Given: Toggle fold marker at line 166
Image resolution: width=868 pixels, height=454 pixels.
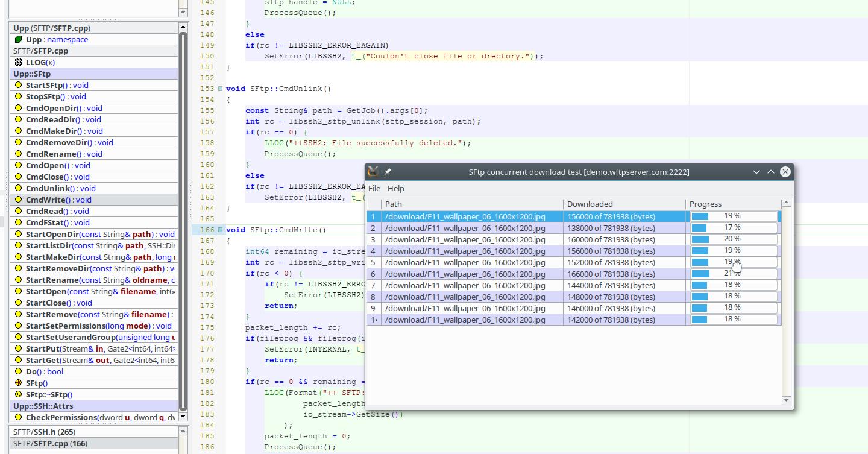Looking at the screenshot, I should pyautogui.click(x=221, y=230).
